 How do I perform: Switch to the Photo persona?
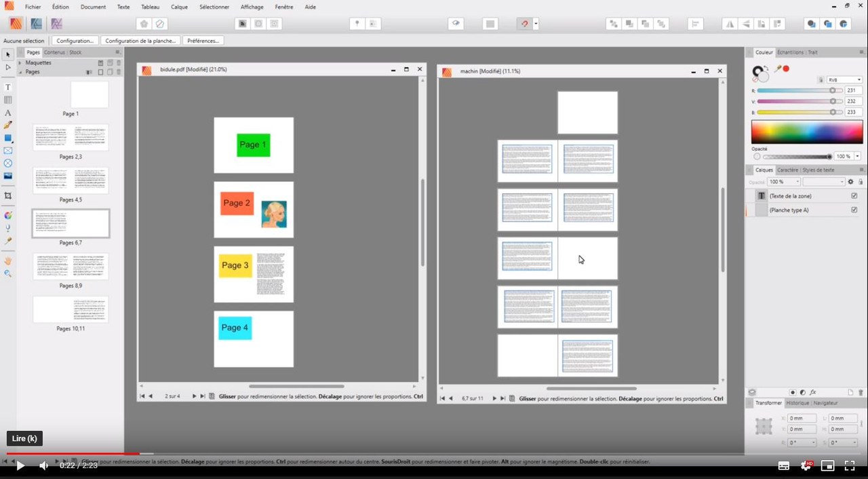(56, 24)
